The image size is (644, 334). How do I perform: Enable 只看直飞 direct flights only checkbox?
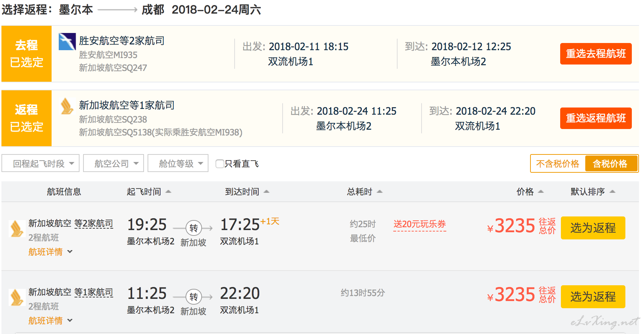coord(220,164)
